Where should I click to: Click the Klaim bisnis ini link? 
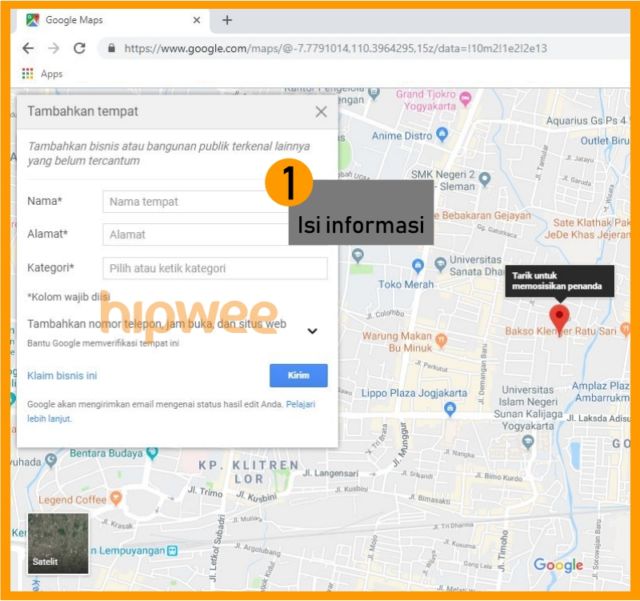[62, 376]
